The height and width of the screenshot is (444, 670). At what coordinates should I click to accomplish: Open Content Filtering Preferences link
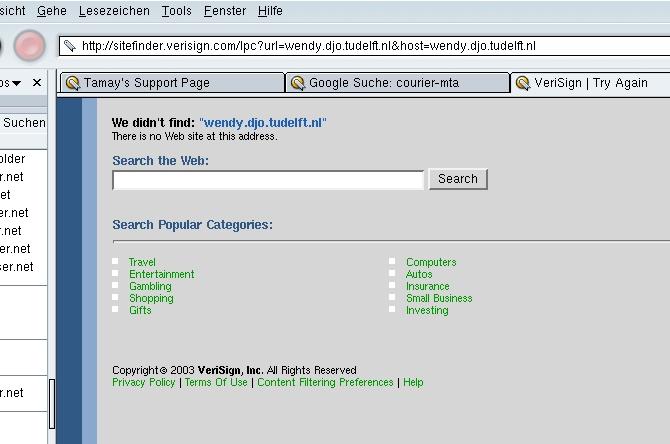[x=325, y=382]
